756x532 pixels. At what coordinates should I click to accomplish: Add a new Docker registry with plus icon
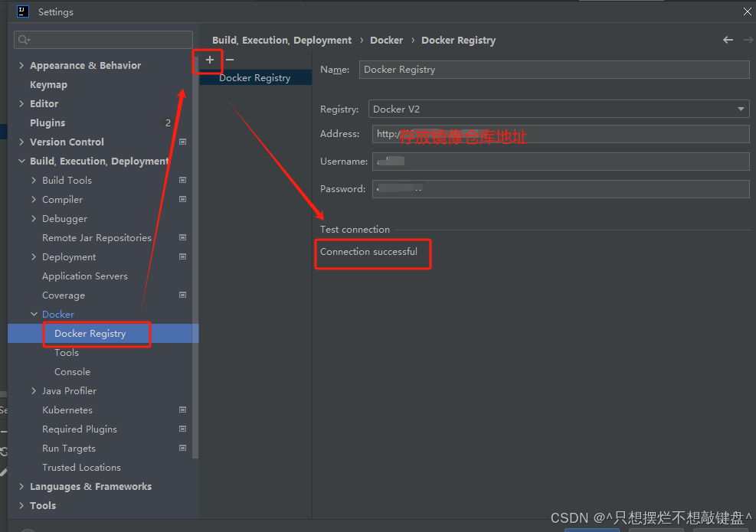210,60
